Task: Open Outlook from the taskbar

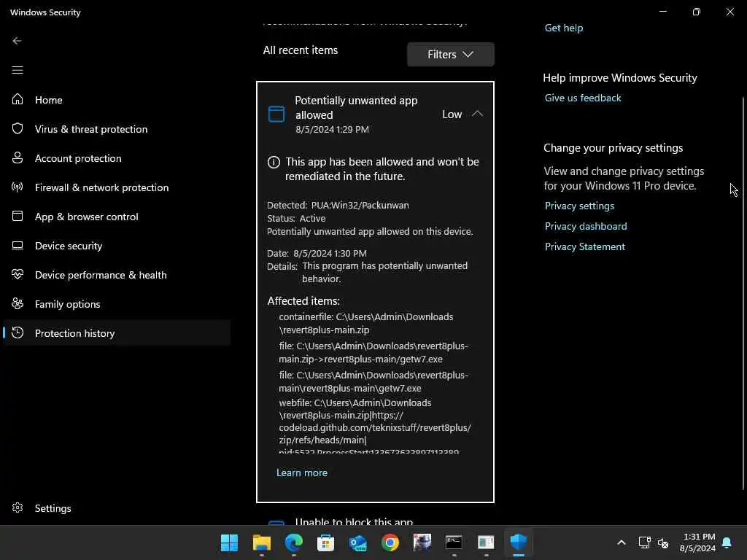Action: click(357, 542)
